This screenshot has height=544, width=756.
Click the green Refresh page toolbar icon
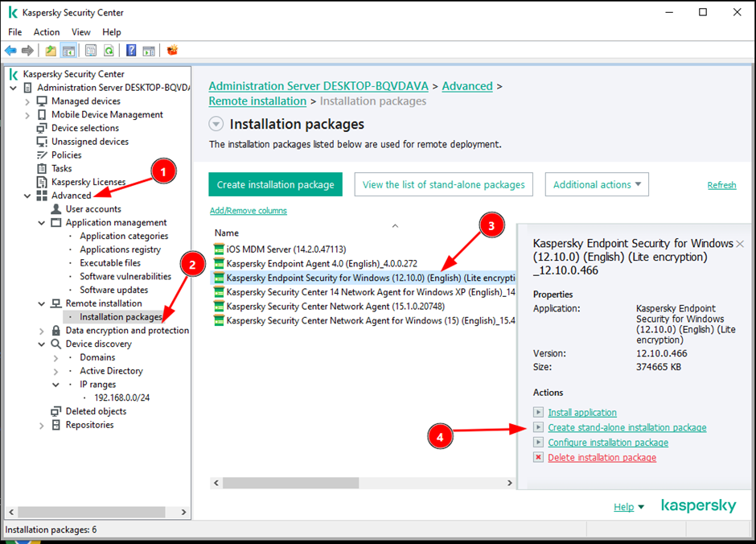(109, 50)
